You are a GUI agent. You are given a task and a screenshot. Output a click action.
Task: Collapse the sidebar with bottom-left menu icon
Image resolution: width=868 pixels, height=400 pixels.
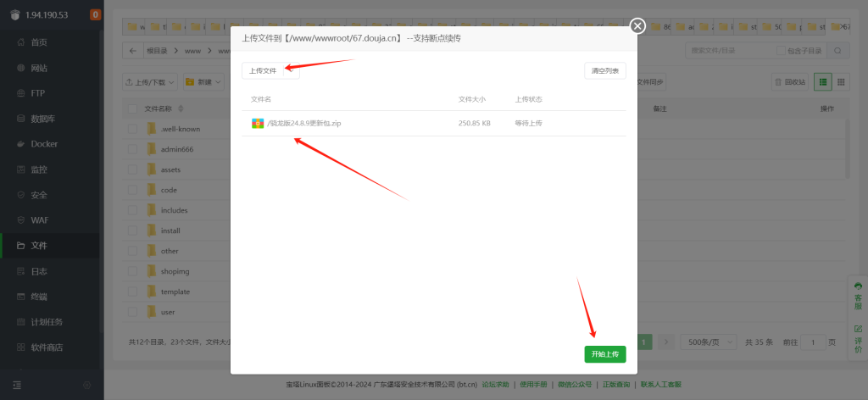(x=17, y=385)
